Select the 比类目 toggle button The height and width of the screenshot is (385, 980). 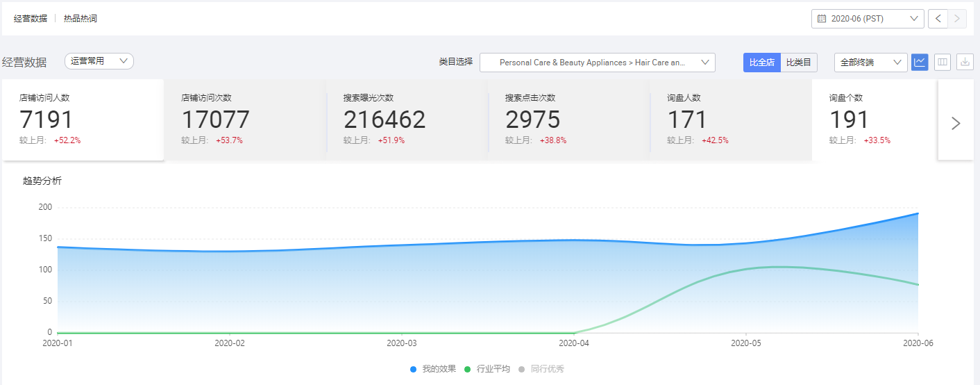pyautogui.click(x=799, y=63)
